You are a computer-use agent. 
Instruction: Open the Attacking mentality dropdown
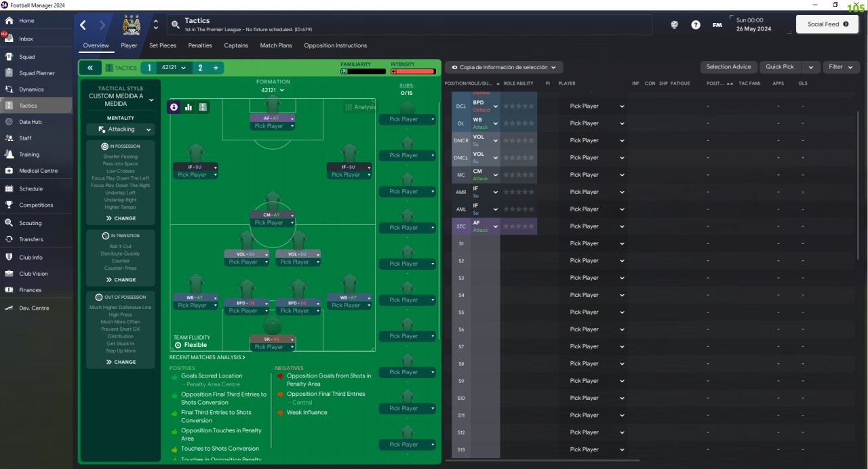[121, 129]
